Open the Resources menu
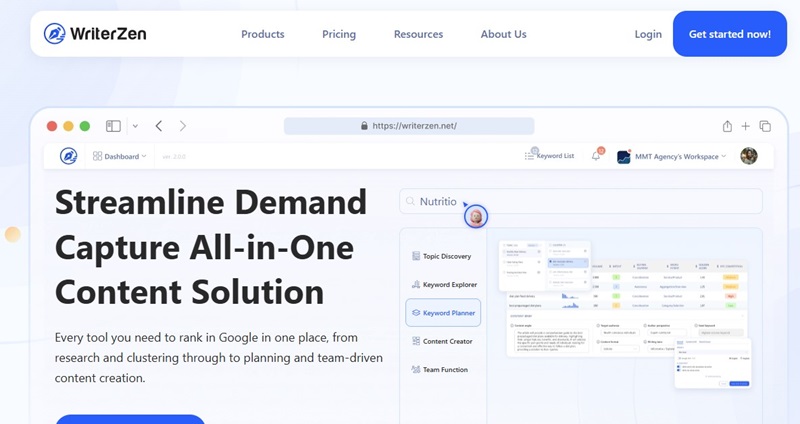 click(418, 34)
